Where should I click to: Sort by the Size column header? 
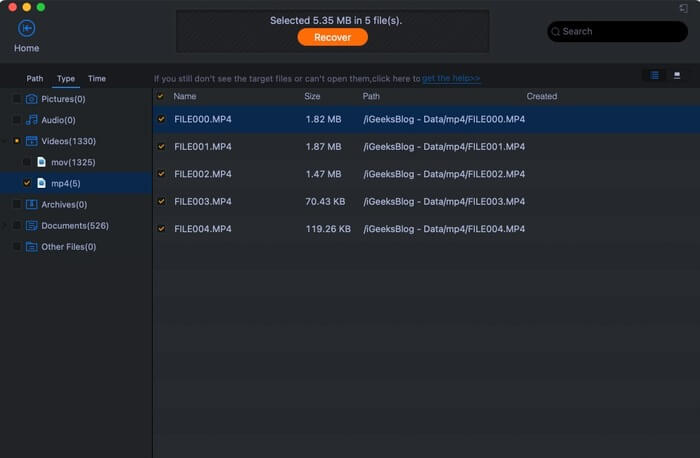[312, 96]
